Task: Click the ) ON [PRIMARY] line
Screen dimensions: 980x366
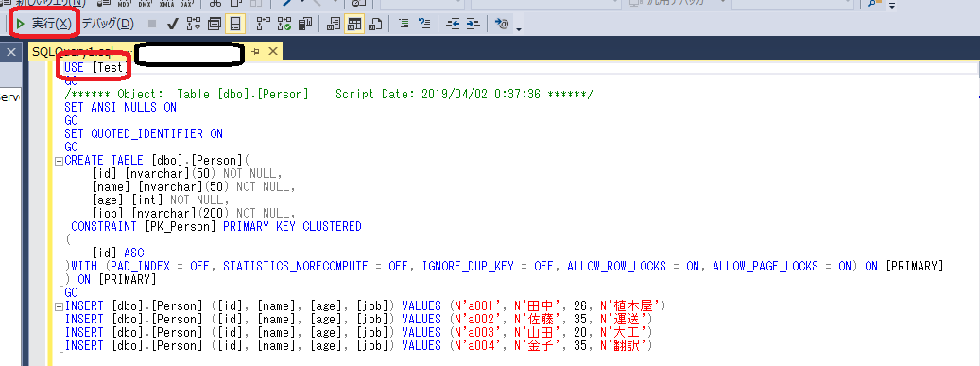Action: (x=111, y=279)
